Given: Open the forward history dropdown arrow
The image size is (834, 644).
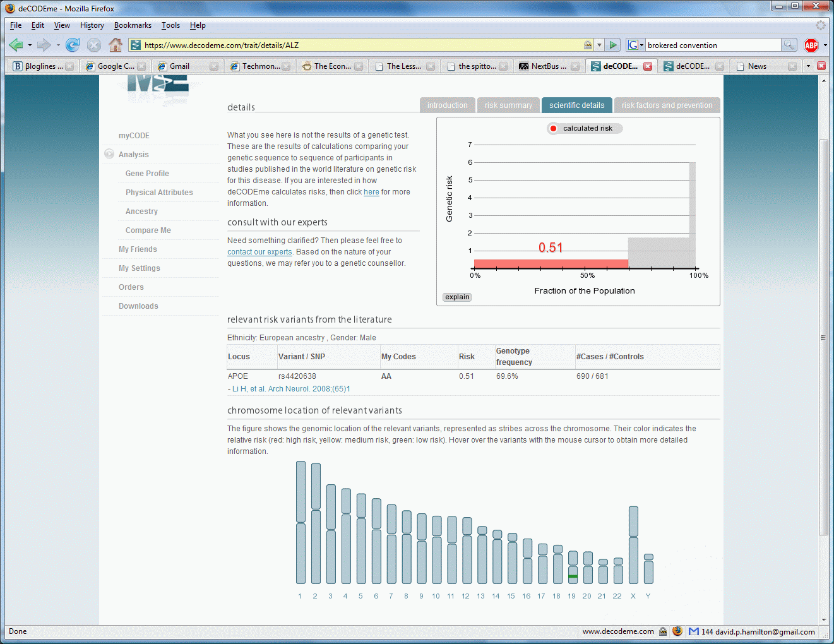Looking at the screenshot, I should pyautogui.click(x=58, y=45).
